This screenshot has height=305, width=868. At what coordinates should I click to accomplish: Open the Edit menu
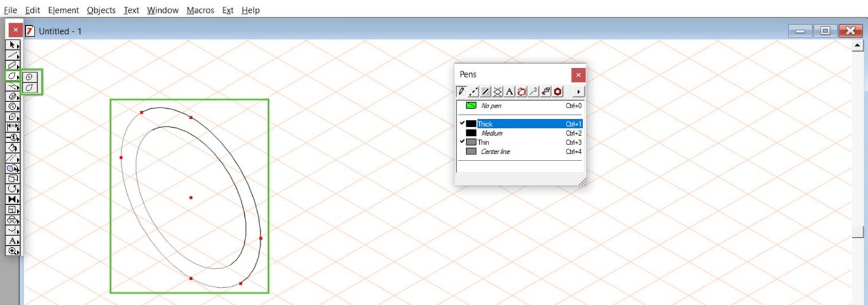[33, 10]
